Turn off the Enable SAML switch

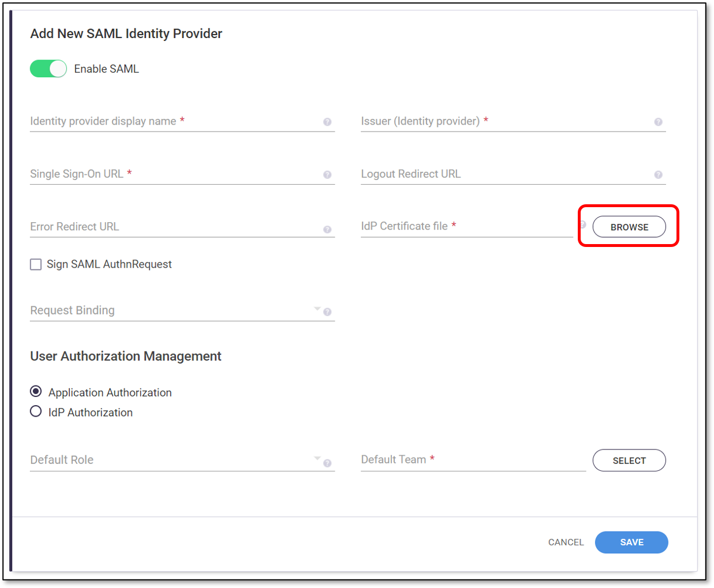(48, 69)
